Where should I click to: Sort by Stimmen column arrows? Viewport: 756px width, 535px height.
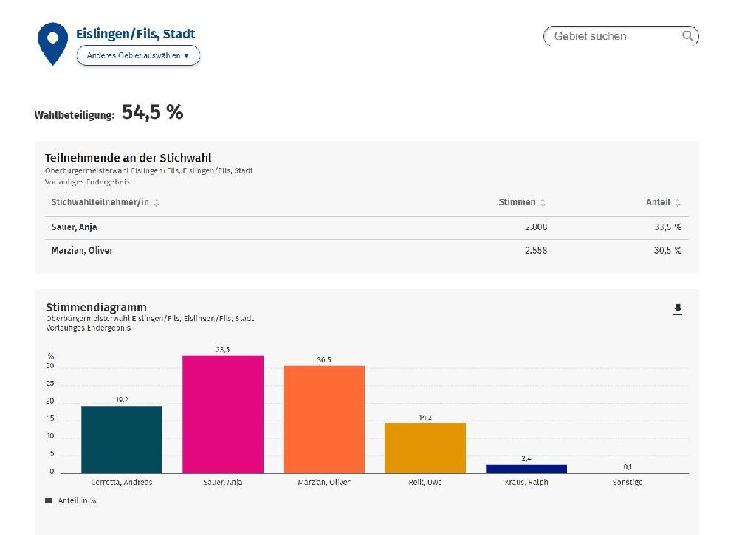[x=543, y=203]
